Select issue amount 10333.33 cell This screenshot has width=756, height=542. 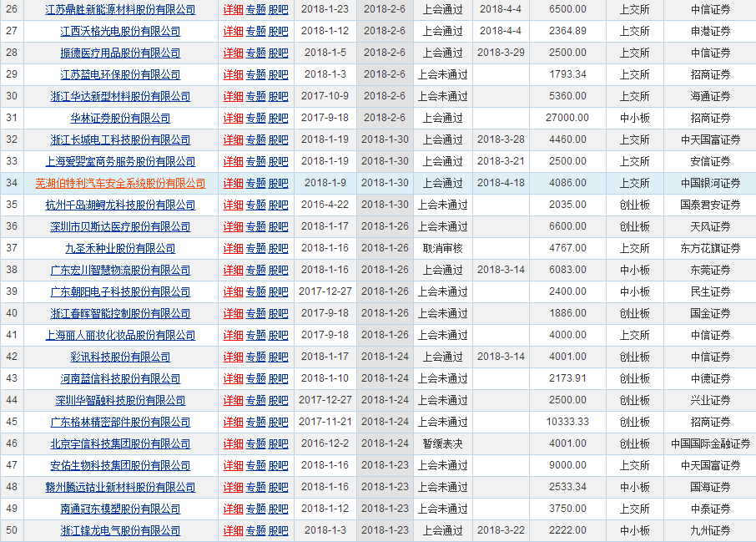(567, 422)
